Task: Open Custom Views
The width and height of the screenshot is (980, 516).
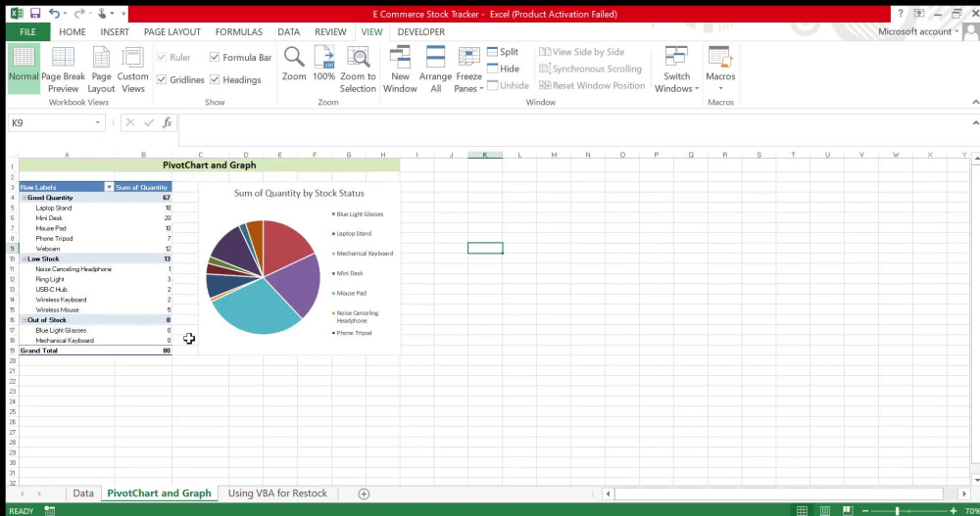Action: pos(132,69)
